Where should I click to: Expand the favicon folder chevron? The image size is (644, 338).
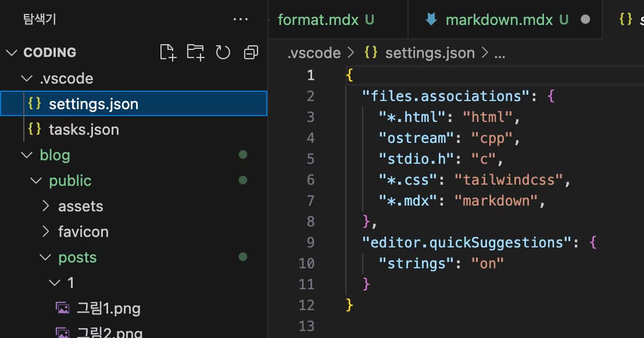click(x=45, y=232)
